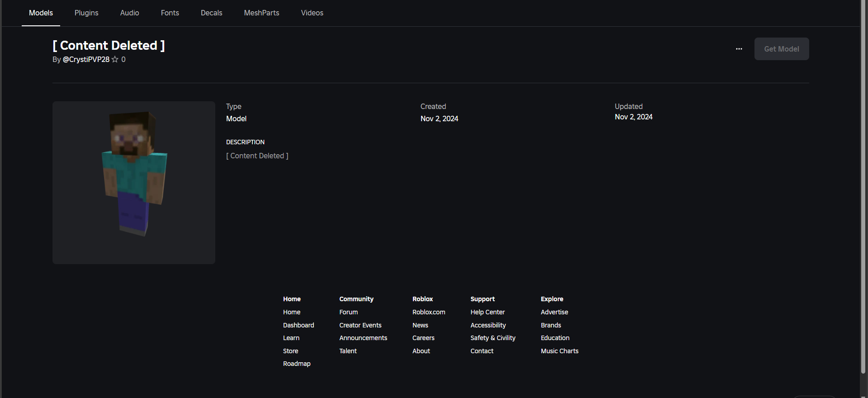Screen dimensions: 868x398
Task: Click the Support footer column heading
Action: click(483, 299)
